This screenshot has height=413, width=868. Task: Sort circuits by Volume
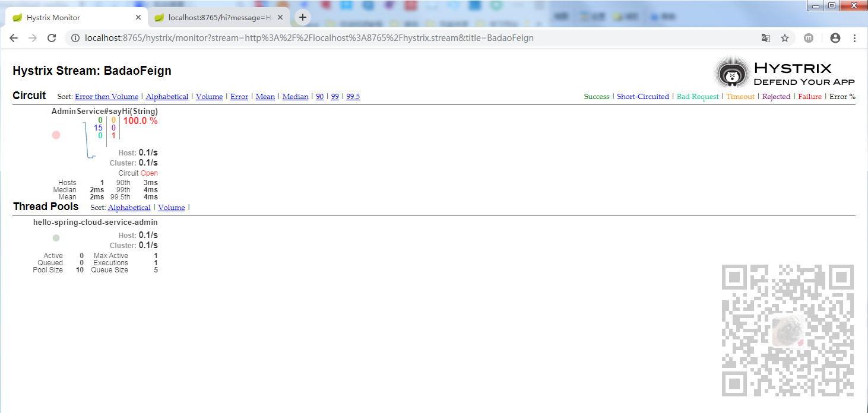coord(209,97)
